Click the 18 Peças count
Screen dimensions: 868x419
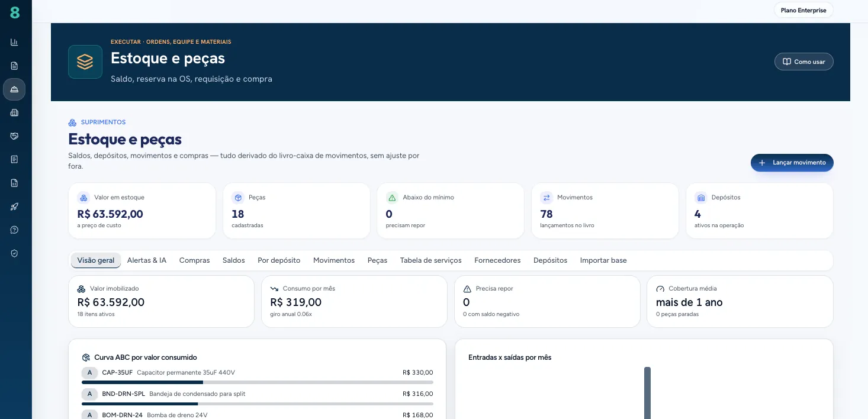coord(238,214)
